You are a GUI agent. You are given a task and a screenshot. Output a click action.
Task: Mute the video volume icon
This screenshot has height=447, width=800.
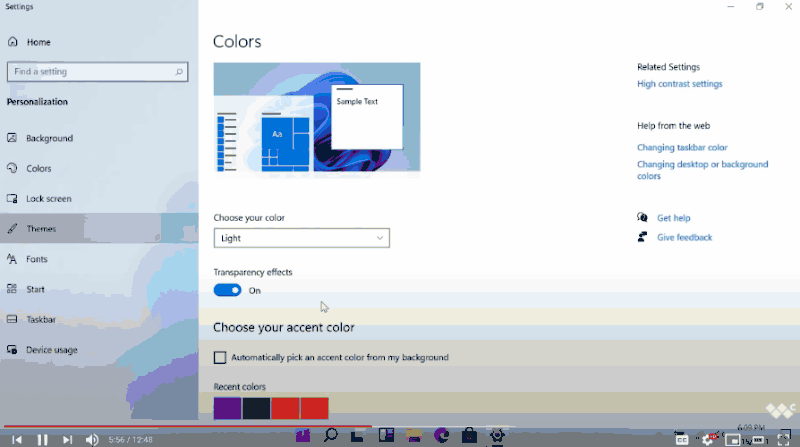pyautogui.click(x=92, y=439)
